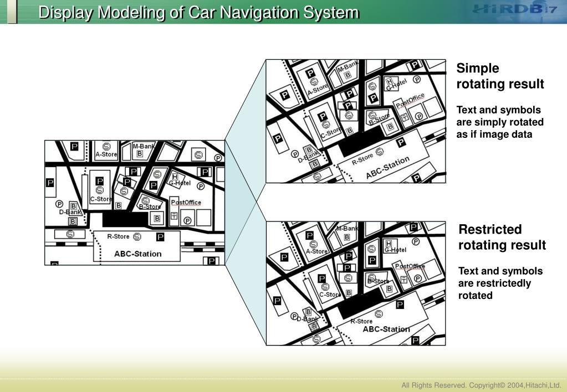Image resolution: width=567 pixels, height=392 pixels.
Task: Click the upright C-Store label in restricted rotating map
Action: 330,295
